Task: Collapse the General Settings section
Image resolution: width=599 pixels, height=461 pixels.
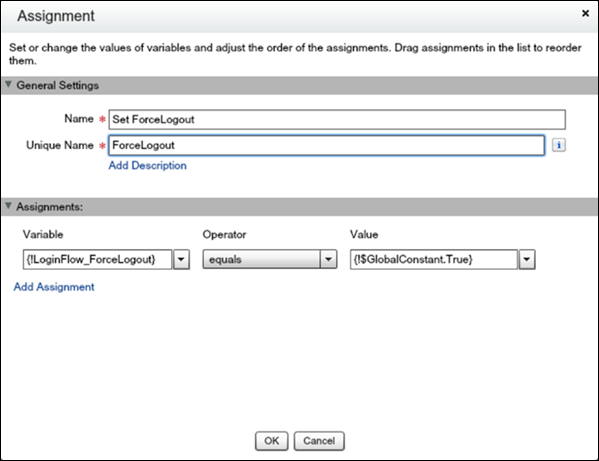Action: (x=8, y=84)
